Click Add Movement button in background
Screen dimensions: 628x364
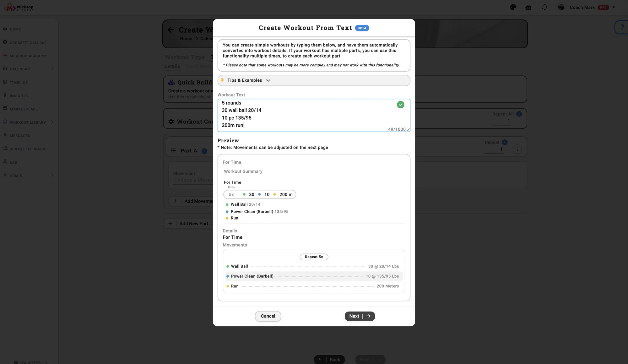point(191,201)
